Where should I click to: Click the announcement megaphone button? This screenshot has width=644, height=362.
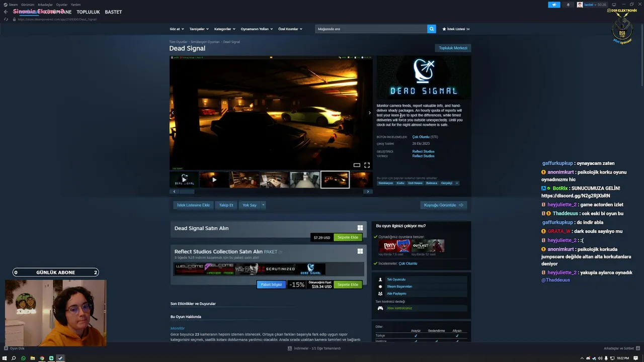554,5
